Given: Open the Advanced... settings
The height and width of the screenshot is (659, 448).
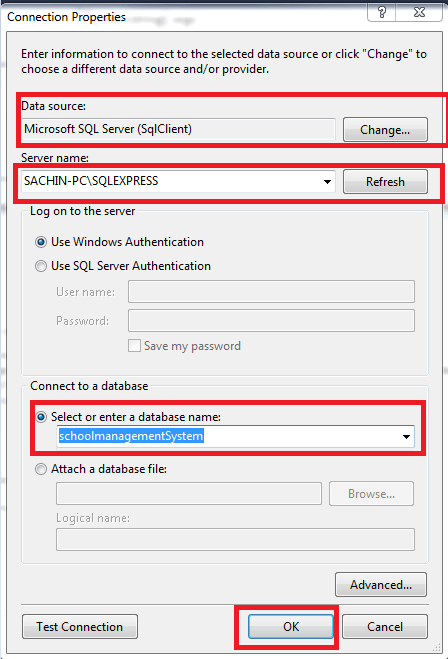Looking at the screenshot, I should [381, 585].
